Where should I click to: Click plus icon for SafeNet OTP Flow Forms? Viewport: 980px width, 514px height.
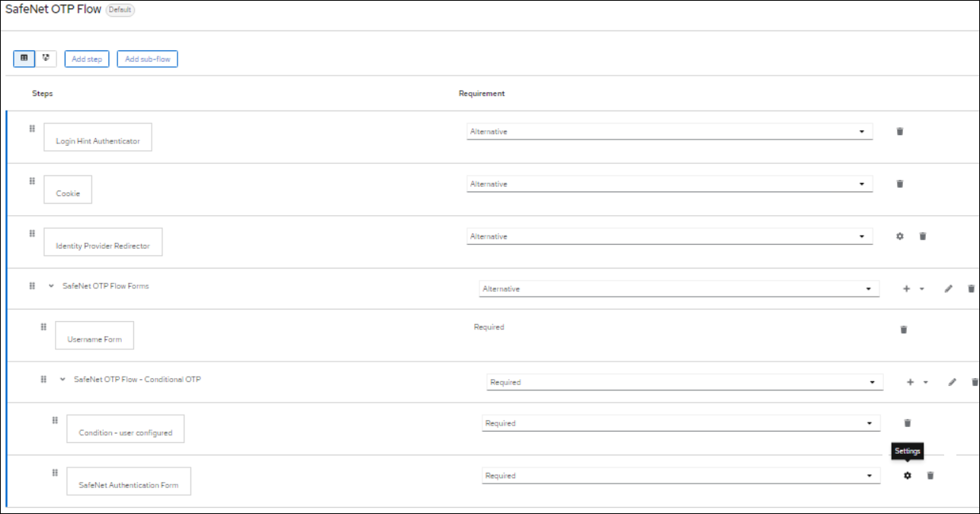point(906,289)
